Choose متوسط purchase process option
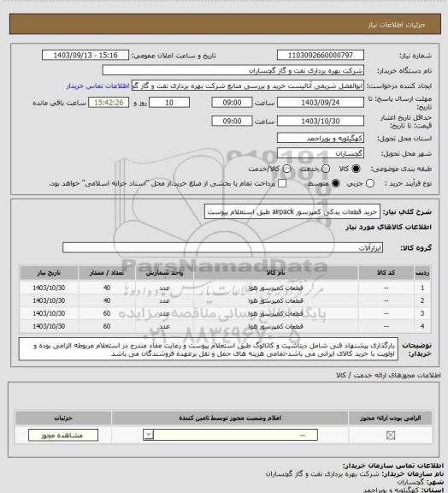This screenshot has width=448, height=493. point(336,183)
